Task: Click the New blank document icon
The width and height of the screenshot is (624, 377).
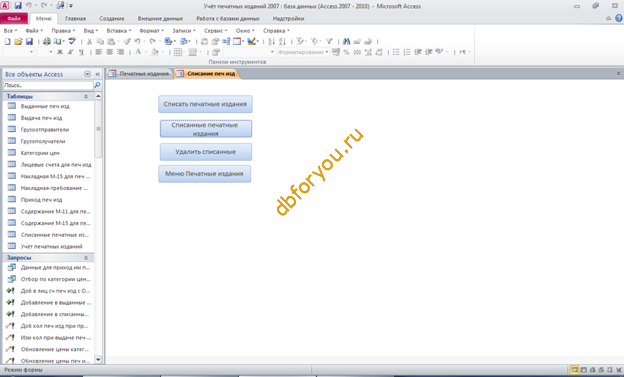Action: [8, 41]
